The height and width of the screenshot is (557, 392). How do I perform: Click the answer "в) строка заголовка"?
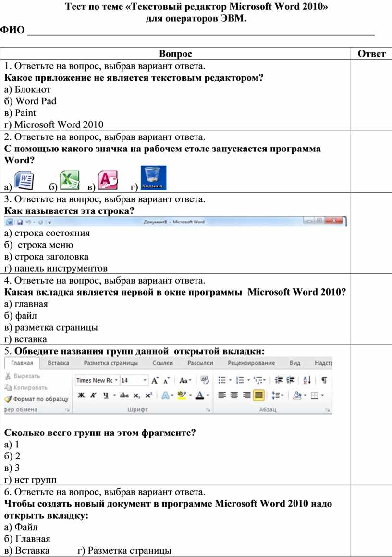click(x=46, y=257)
